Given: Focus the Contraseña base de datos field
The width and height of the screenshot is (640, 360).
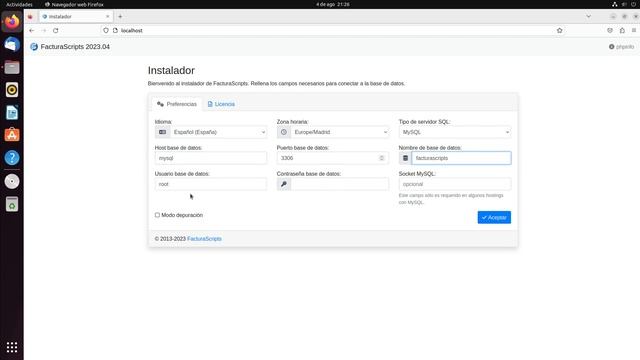Looking at the screenshot, I should [x=340, y=184].
